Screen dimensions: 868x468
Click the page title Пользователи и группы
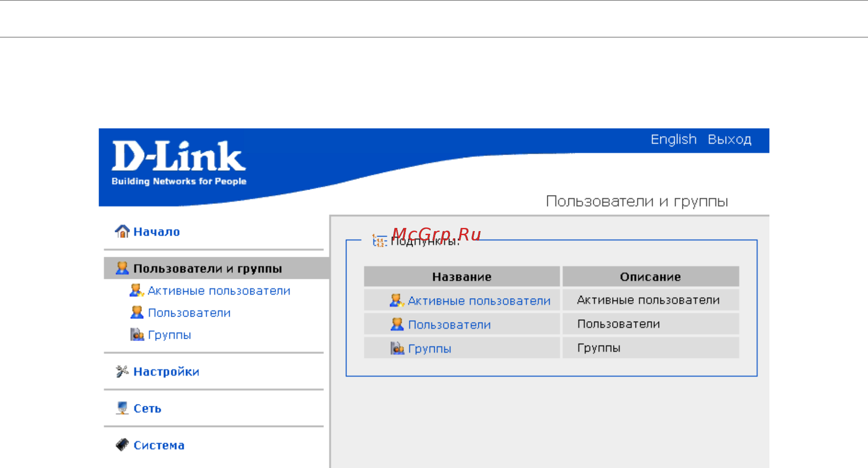636,201
